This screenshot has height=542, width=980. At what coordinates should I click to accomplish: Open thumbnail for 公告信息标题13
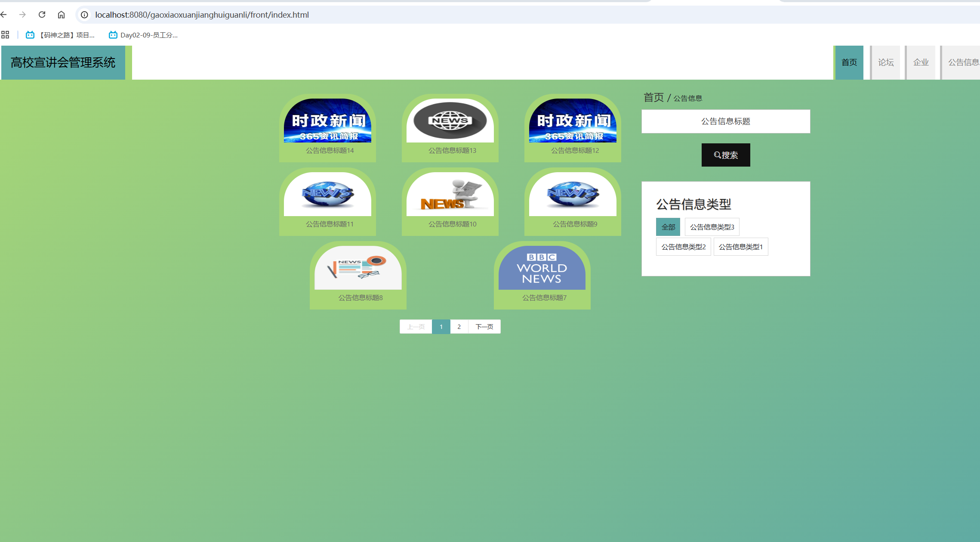pos(450,121)
